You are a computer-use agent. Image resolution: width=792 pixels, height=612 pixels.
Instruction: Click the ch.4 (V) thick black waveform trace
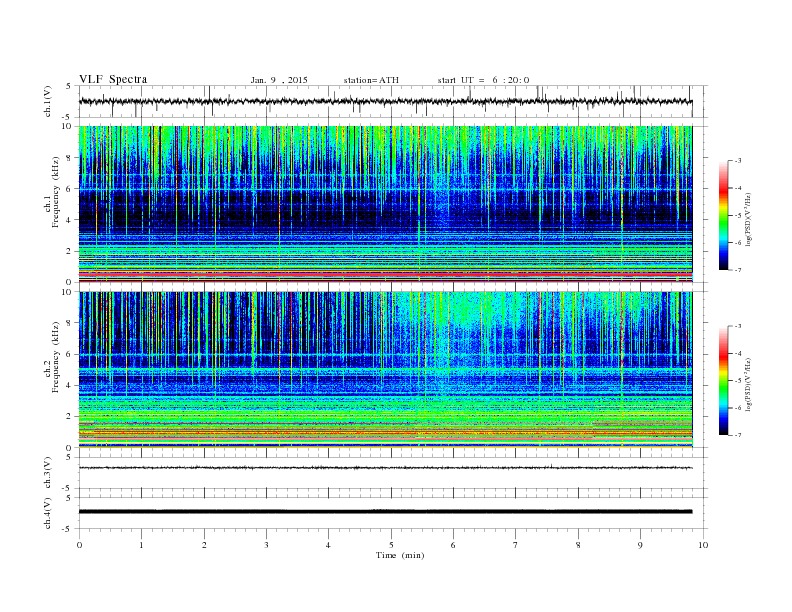click(x=386, y=512)
